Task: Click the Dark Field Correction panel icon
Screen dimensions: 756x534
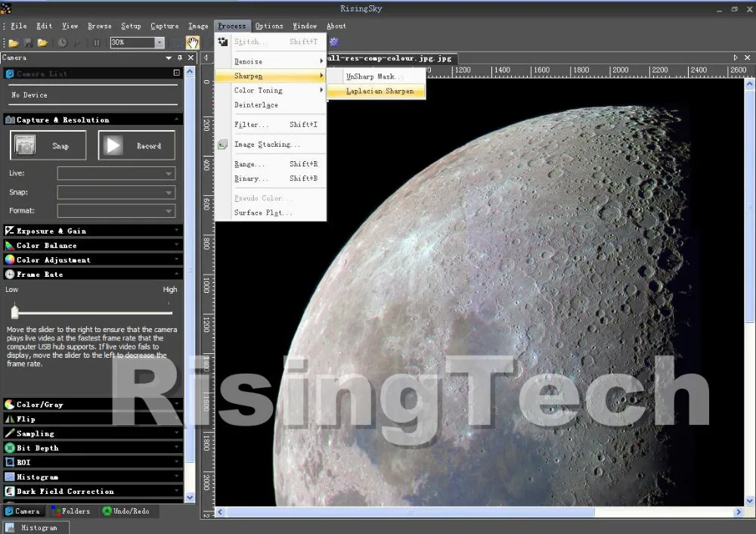Action: point(9,491)
